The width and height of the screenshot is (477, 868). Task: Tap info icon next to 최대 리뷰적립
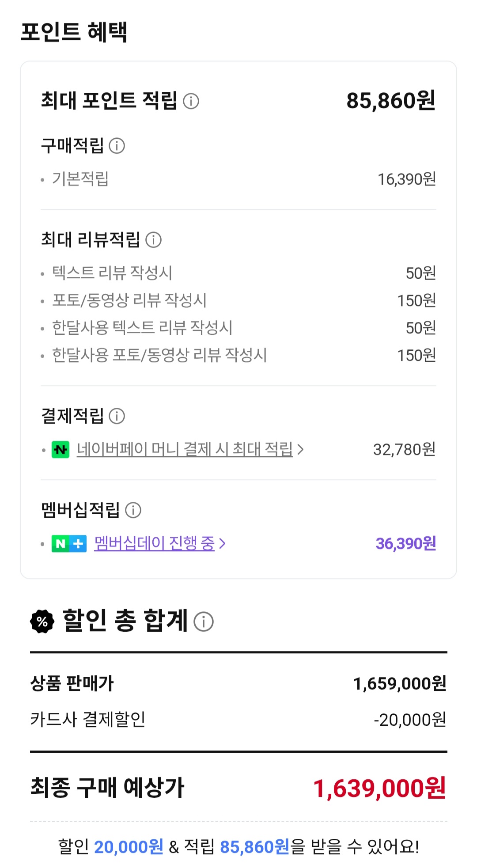153,240
